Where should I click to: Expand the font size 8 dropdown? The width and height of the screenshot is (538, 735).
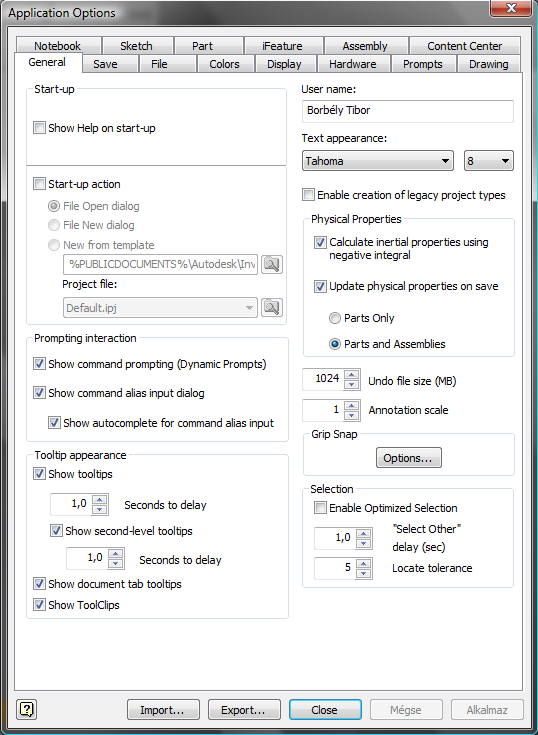489,161
